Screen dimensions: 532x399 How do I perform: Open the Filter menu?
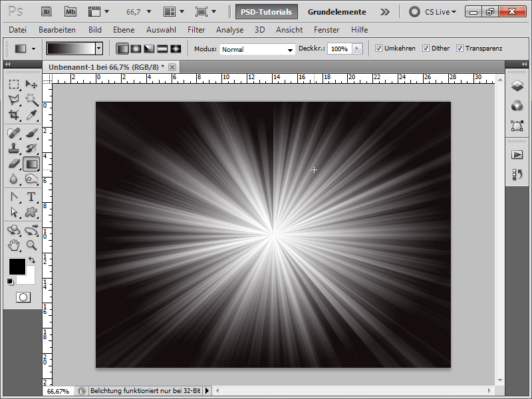(196, 30)
